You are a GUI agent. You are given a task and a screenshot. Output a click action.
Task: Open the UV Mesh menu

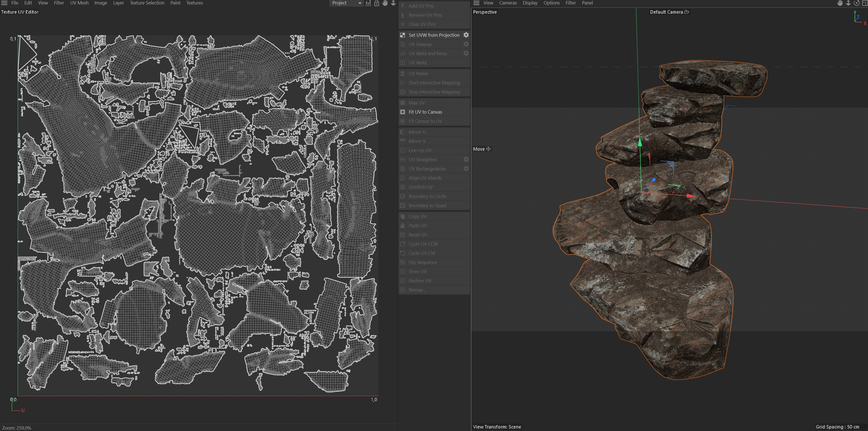click(79, 3)
